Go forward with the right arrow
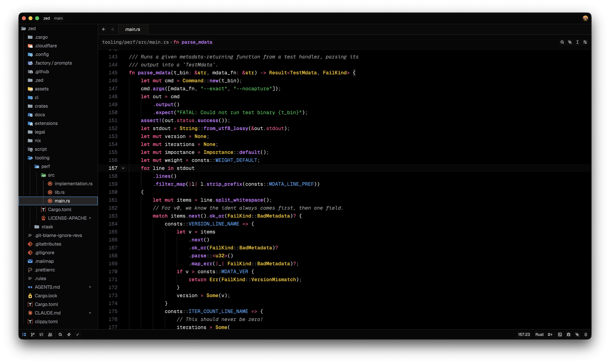This screenshot has width=610, height=364. pyautogui.click(x=112, y=29)
